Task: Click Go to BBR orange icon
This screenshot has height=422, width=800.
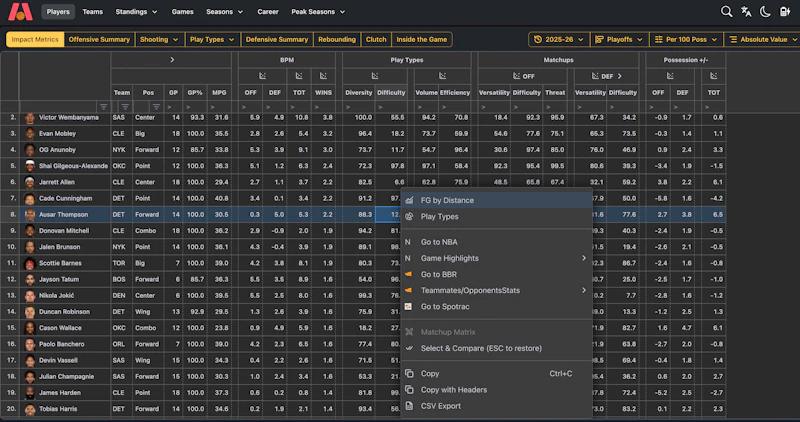Action: pos(409,275)
